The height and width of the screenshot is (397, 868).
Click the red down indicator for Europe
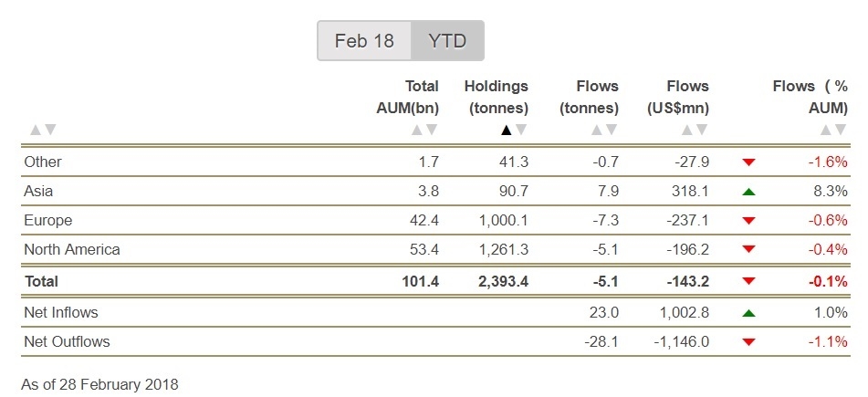tap(748, 221)
